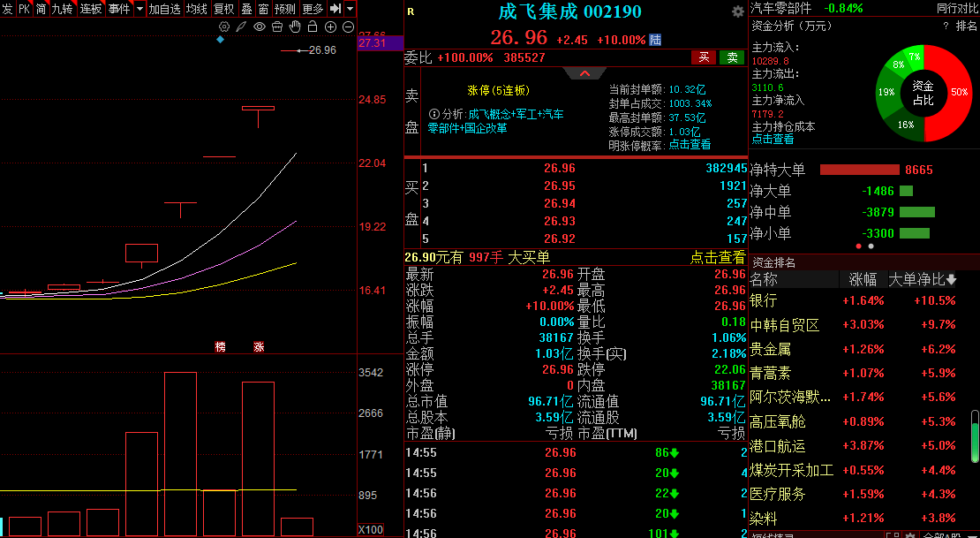
Task: Click the 名称 column header
Action: [x=764, y=280]
